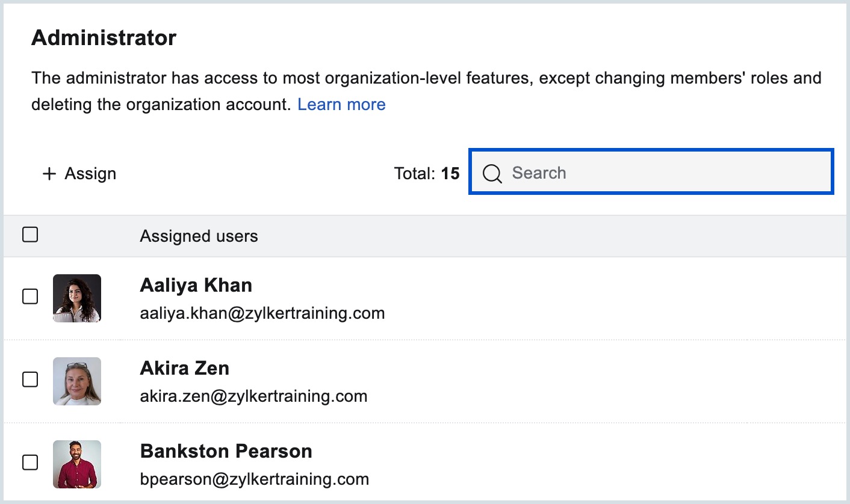
Task: Click the Akira Zen name entry
Action: click(x=184, y=368)
